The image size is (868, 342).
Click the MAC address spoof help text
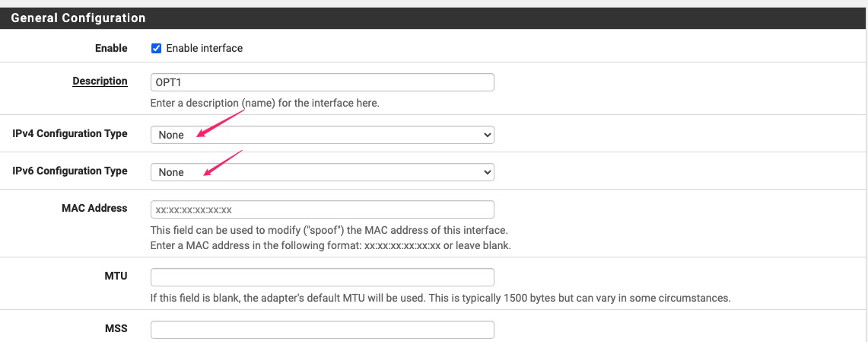(329, 230)
